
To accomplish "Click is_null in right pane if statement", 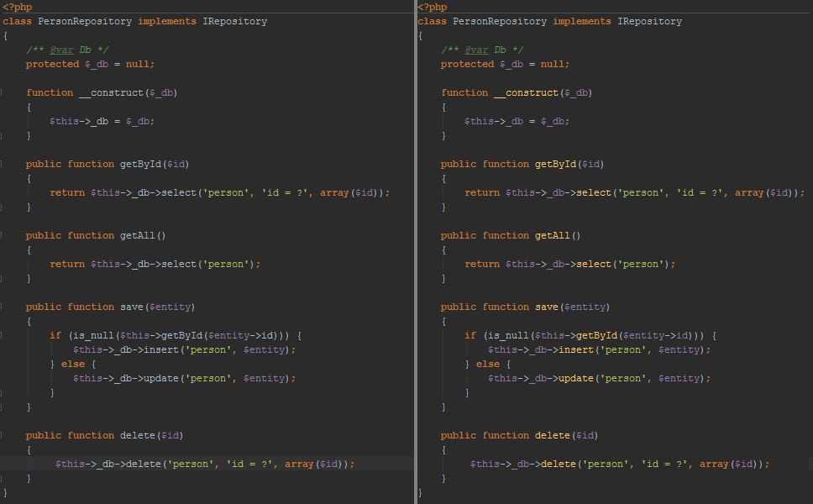I will (509, 336).
